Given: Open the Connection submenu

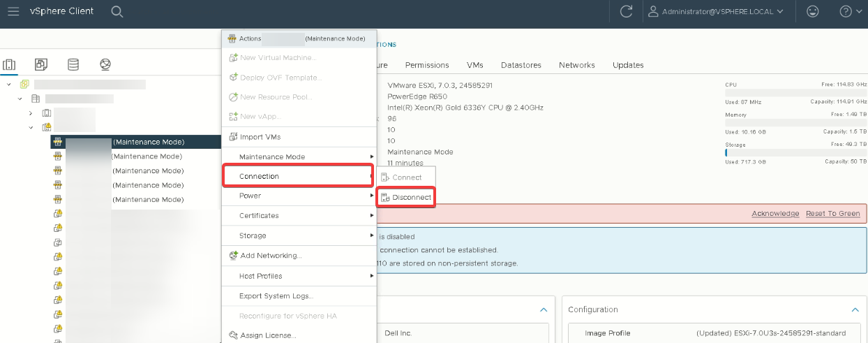Looking at the screenshot, I should coord(299,176).
